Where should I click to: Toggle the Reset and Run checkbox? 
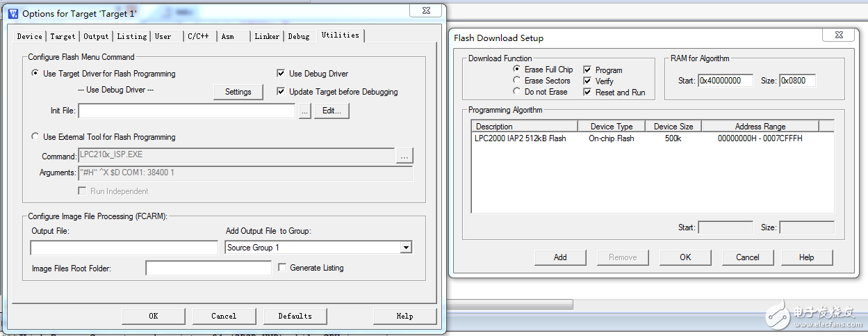(587, 93)
